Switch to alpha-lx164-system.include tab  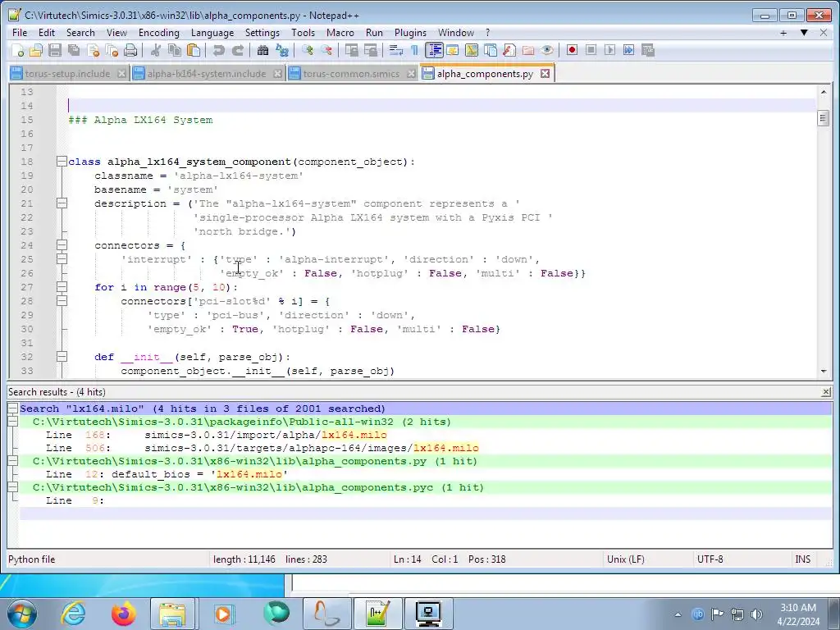coord(206,74)
